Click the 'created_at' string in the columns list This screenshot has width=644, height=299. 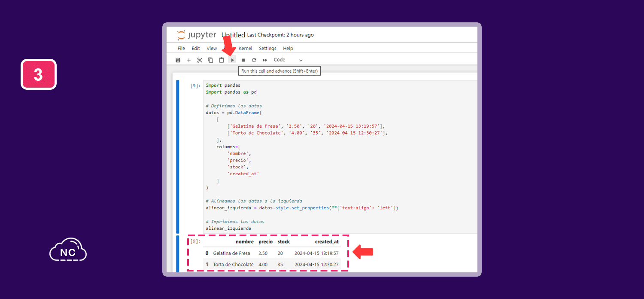(x=243, y=174)
